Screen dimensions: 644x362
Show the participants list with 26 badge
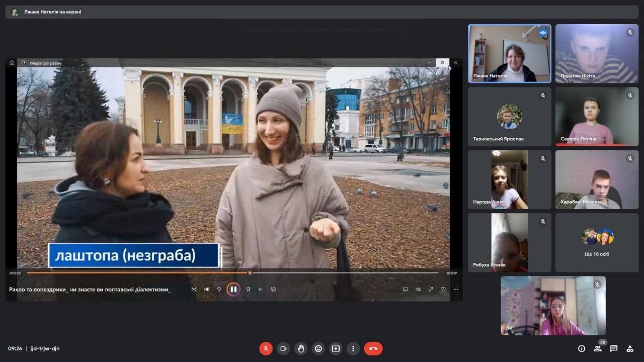click(x=598, y=348)
